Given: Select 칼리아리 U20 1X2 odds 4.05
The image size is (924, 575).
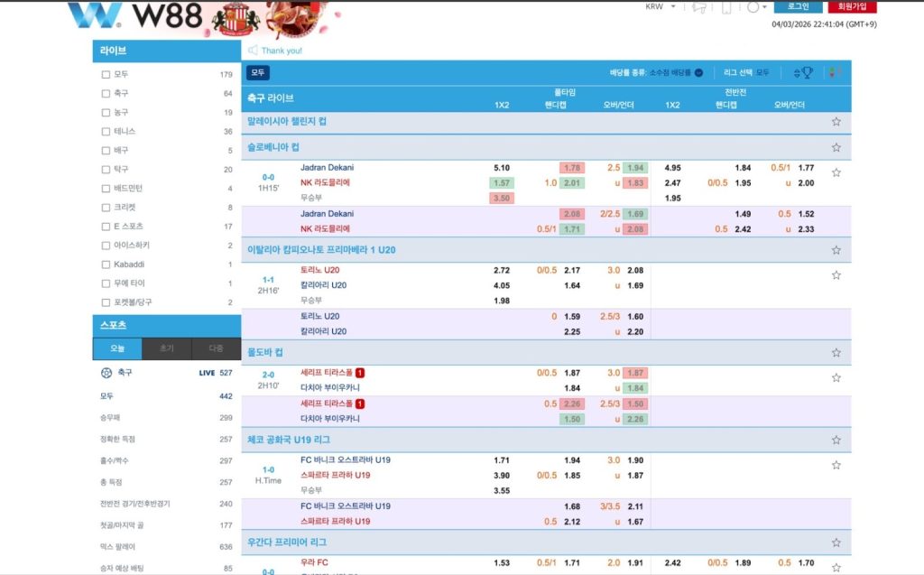Looking at the screenshot, I should pos(502,285).
